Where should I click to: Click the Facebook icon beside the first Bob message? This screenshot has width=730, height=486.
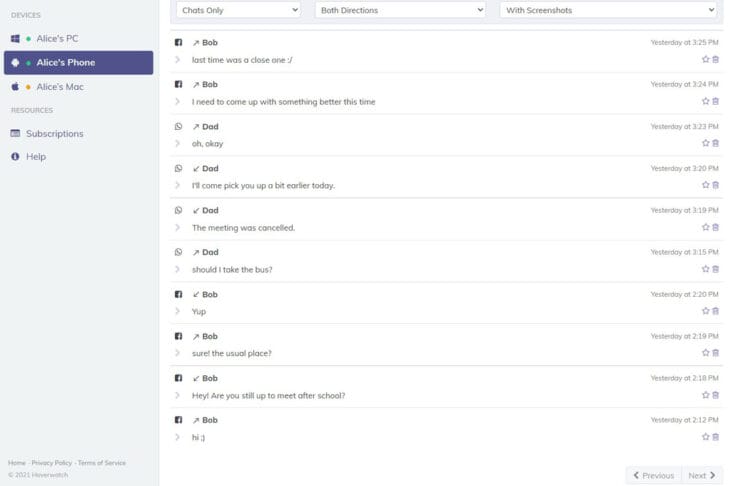(179, 43)
